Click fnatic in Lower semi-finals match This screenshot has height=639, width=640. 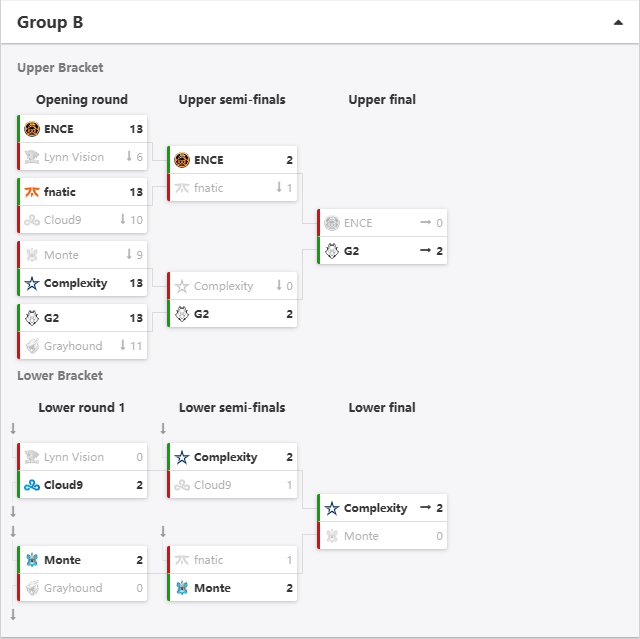click(209, 560)
